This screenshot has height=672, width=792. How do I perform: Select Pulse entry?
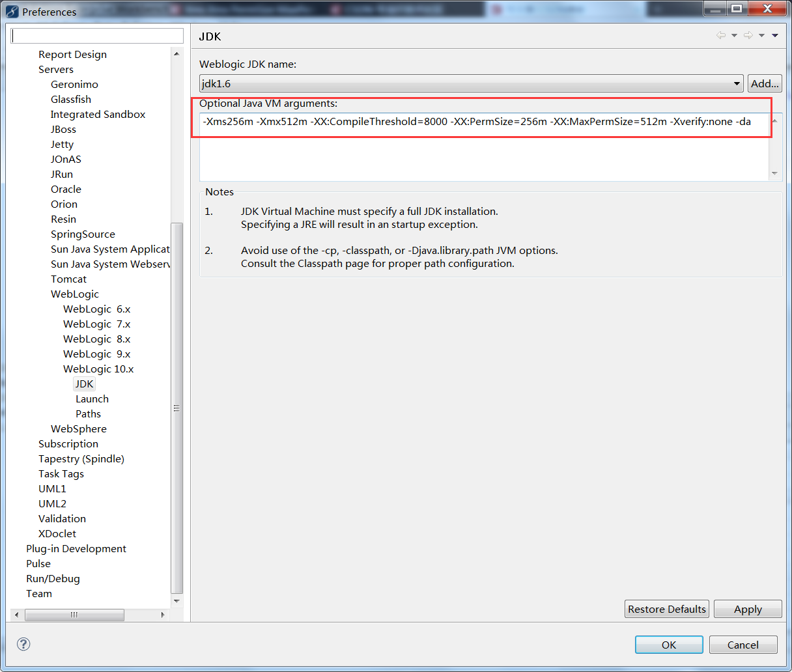tap(38, 564)
